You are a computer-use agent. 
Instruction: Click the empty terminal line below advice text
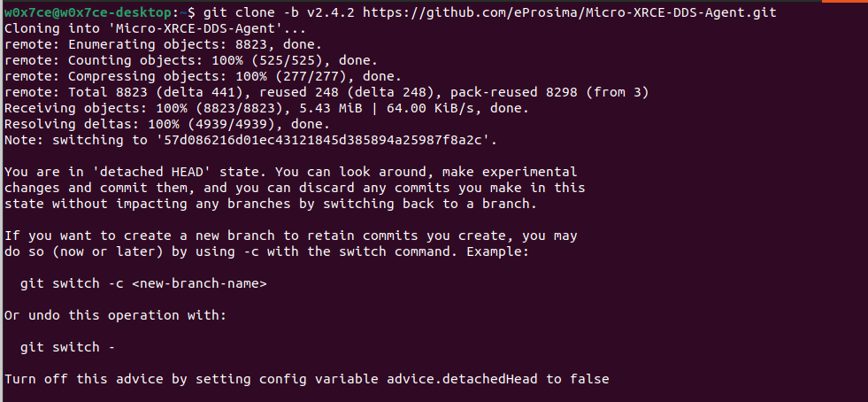(x=434, y=395)
